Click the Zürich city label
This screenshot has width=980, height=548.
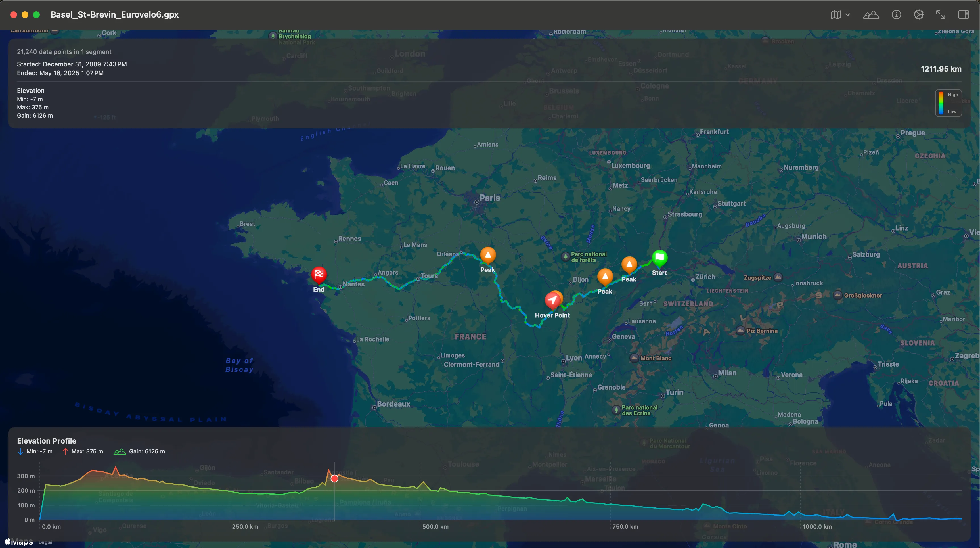705,277
